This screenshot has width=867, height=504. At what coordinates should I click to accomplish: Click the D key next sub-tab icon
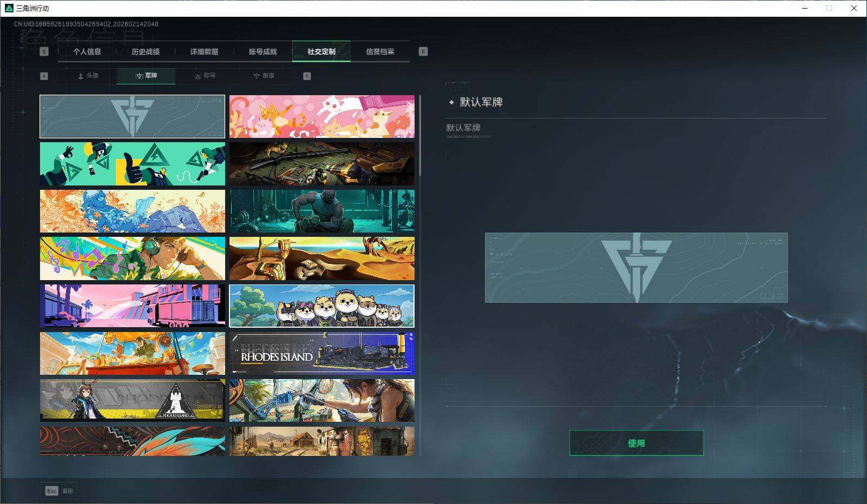307,76
